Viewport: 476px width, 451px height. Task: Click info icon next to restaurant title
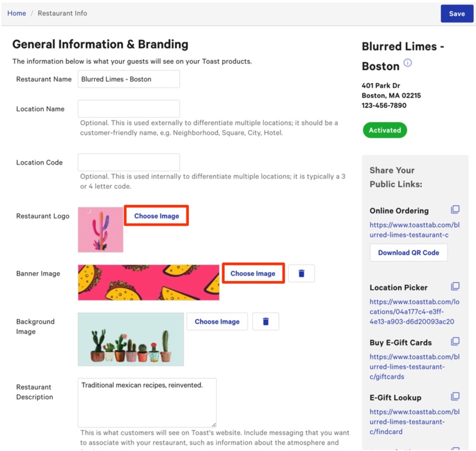pyautogui.click(x=408, y=63)
